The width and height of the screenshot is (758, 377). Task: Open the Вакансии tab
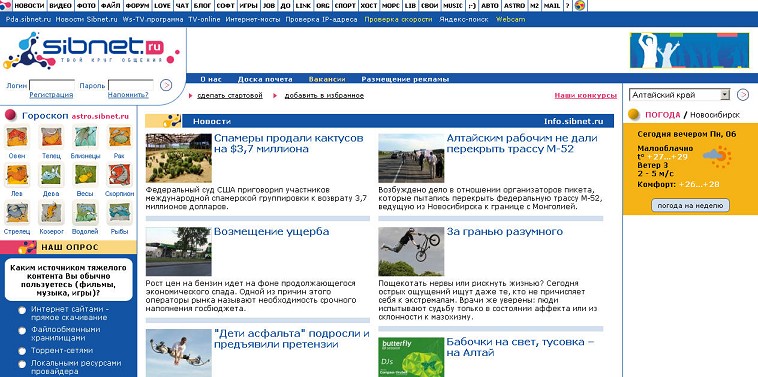click(327, 79)
